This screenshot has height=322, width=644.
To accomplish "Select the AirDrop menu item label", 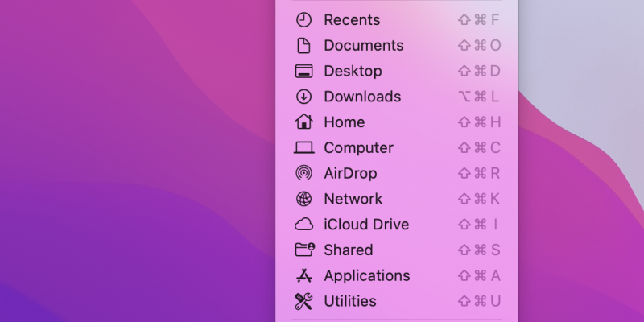I will pos(349,173).
